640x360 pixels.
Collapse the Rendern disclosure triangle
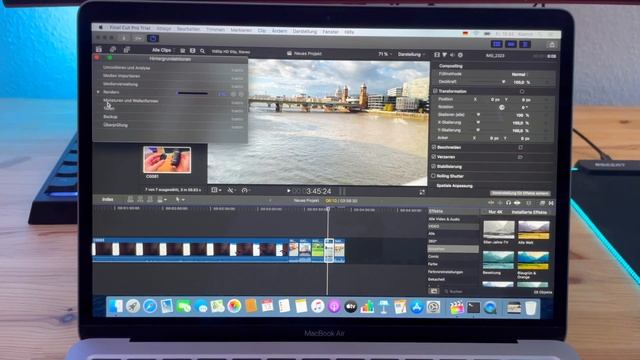tap(98, 92)
